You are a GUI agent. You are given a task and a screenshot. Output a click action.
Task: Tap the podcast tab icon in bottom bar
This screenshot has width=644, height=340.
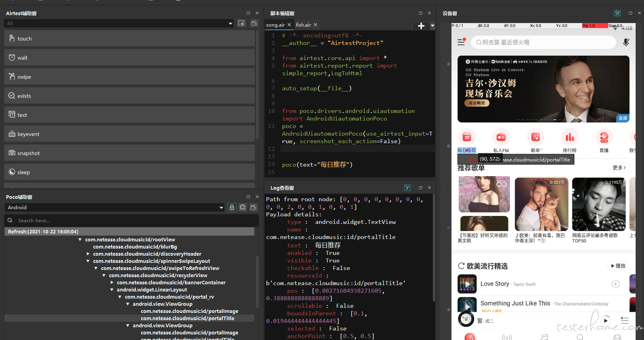click(x=507, y=337)
